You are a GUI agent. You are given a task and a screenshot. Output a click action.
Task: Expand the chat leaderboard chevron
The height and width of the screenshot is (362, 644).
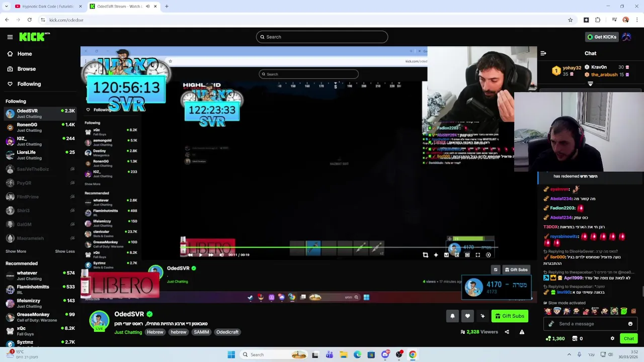point(590,84)
